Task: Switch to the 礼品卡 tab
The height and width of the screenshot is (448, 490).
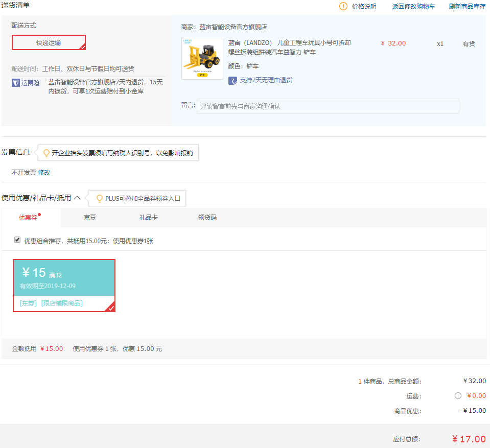Action: (x=149, y=218)
